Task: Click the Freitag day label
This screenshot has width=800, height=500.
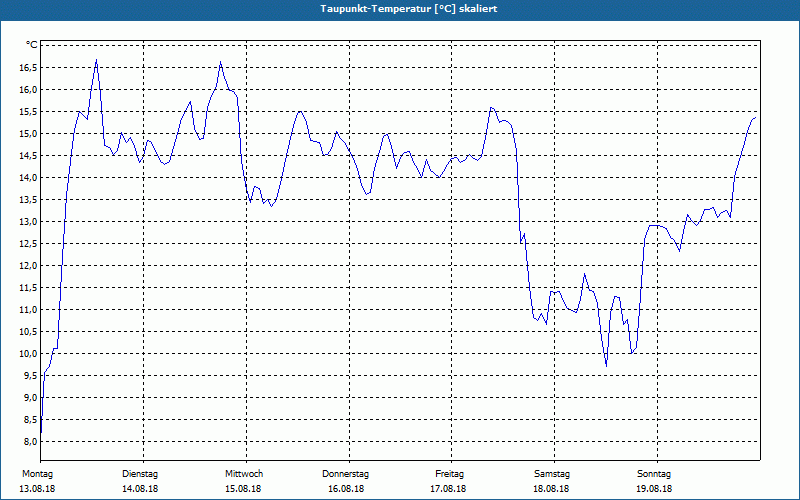Action: point(449,474)
